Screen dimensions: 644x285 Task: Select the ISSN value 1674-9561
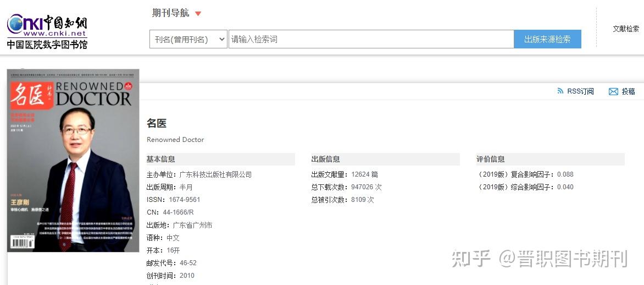(185, 200)
